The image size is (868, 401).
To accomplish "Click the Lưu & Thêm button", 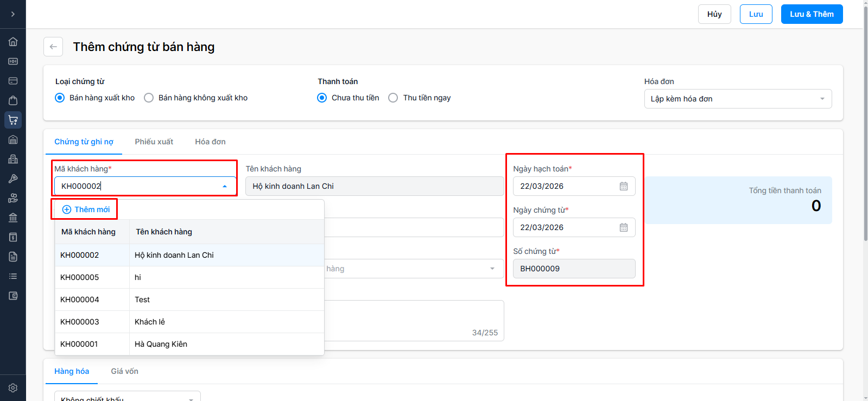I will [812, 14].
